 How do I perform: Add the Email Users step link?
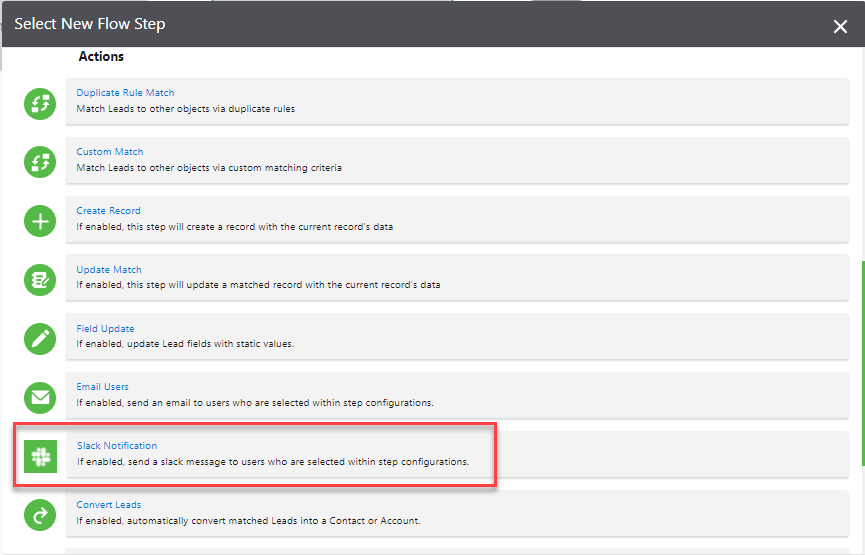(x=102, y=387)
